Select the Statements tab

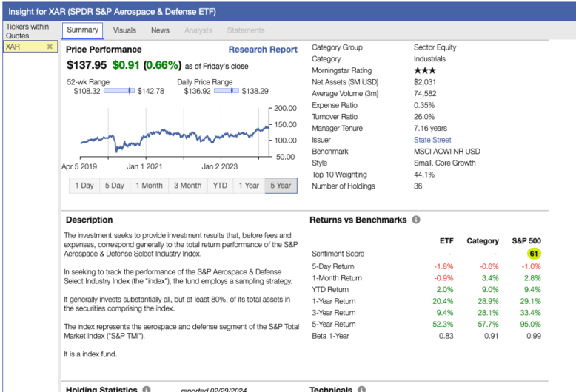tap(246, 30)
